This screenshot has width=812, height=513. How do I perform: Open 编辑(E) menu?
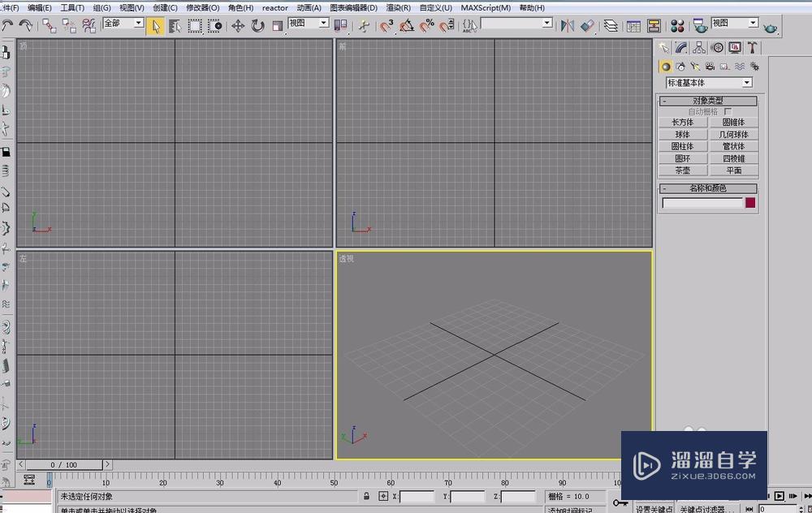pos(39,8)
